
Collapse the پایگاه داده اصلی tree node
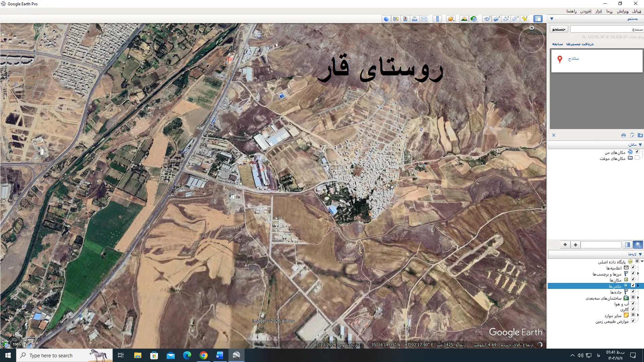[642, 261]
